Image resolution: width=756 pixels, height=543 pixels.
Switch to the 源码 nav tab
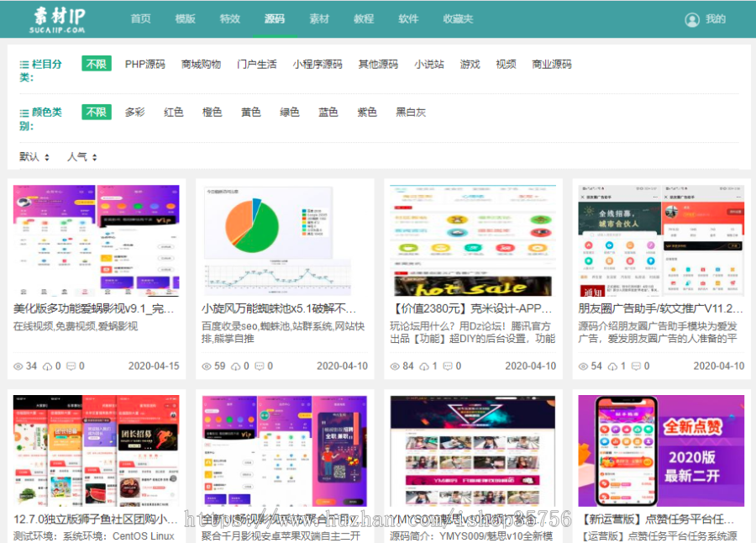[x=275, y=18]
